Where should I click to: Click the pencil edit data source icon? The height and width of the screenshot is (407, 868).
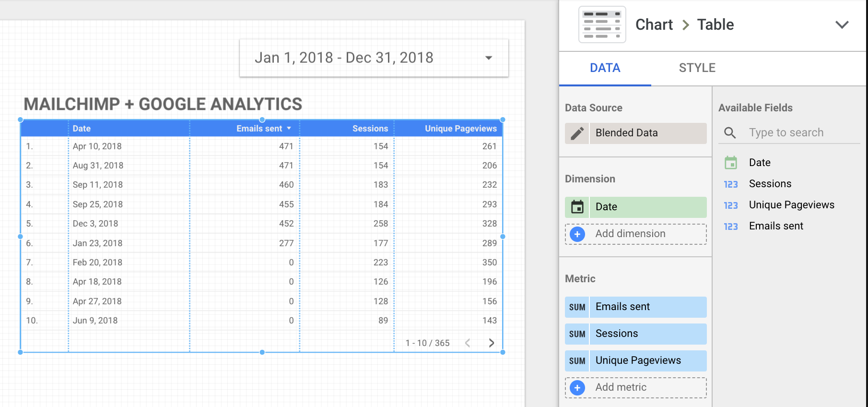pos(577,133)
